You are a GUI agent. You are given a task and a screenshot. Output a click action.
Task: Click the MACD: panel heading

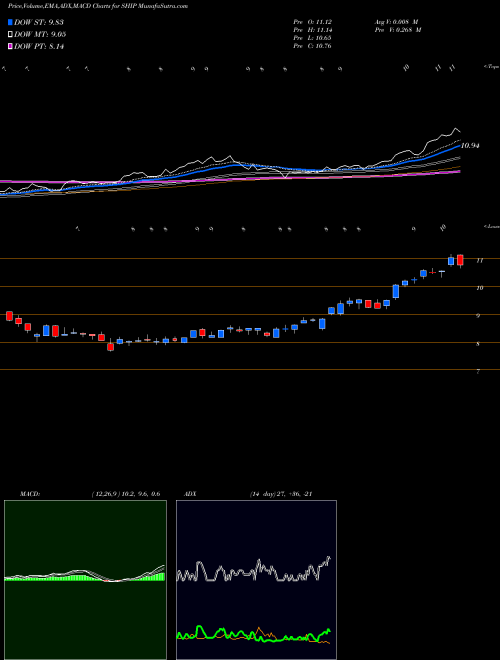coord(29,494)
